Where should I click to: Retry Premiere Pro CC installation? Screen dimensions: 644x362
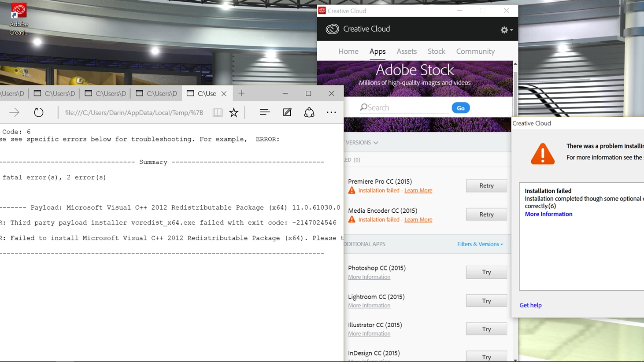pyautogui.click(x=486, y=186)
